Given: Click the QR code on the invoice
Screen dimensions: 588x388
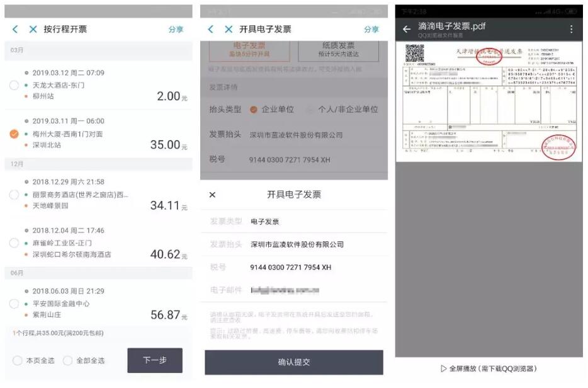Looking at the screenshot, I should click(414, 54).
